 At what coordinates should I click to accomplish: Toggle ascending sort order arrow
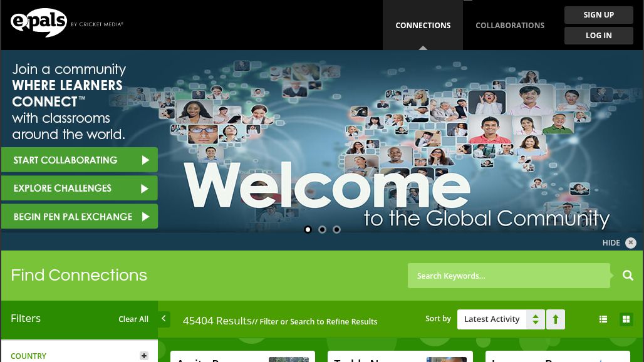coord(556,319)
